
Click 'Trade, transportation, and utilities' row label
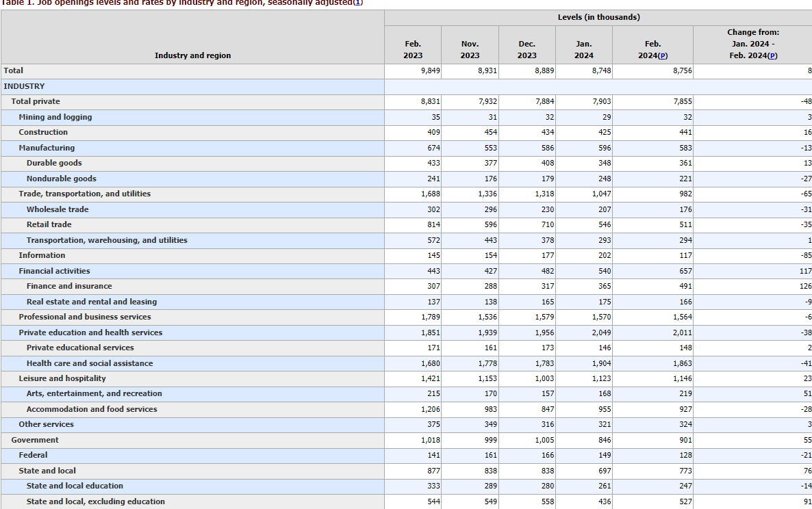click(85, 194)
